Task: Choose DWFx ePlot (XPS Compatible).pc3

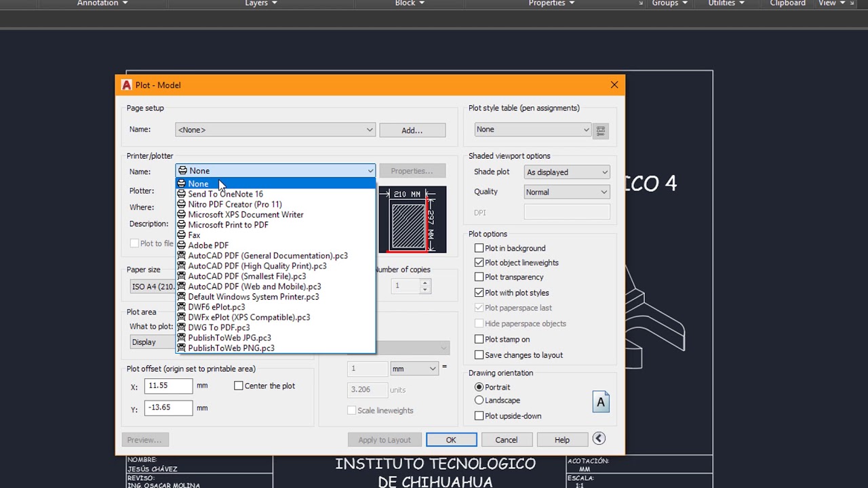Action: coord(275,317)
